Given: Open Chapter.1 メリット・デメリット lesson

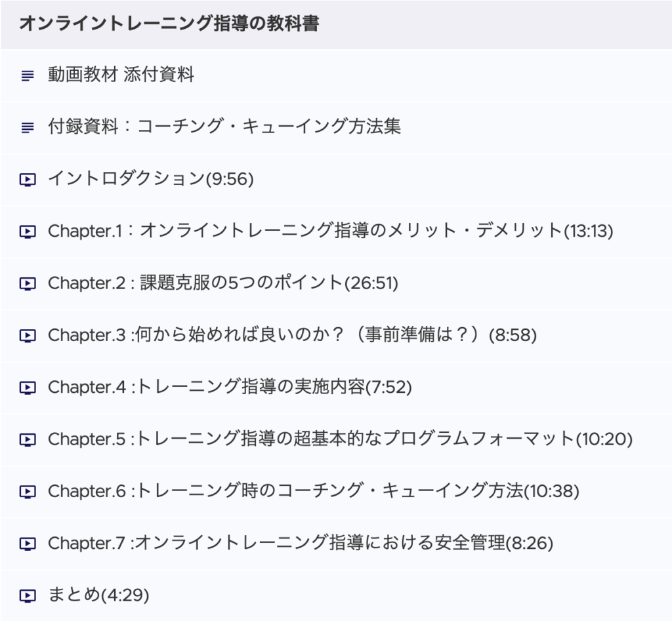Looking at the screenshot, I should tap(336, 231).
